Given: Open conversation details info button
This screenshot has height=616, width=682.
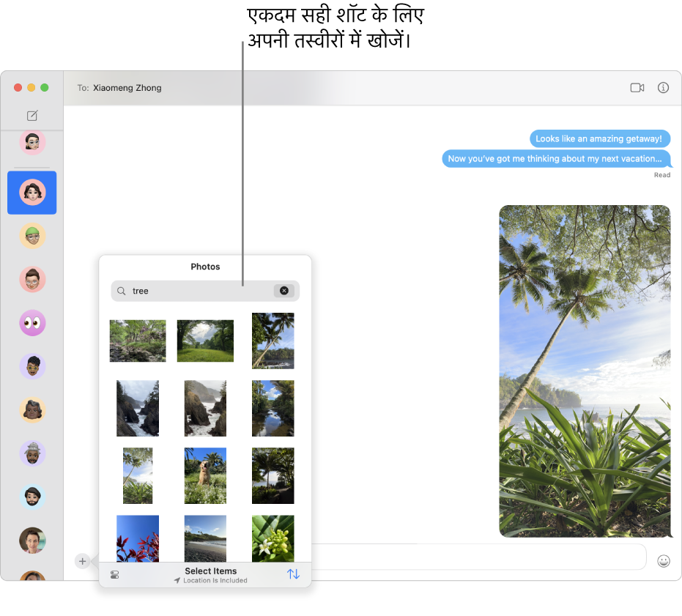Looking at the screenshot, I should click(x=663, y=87).
